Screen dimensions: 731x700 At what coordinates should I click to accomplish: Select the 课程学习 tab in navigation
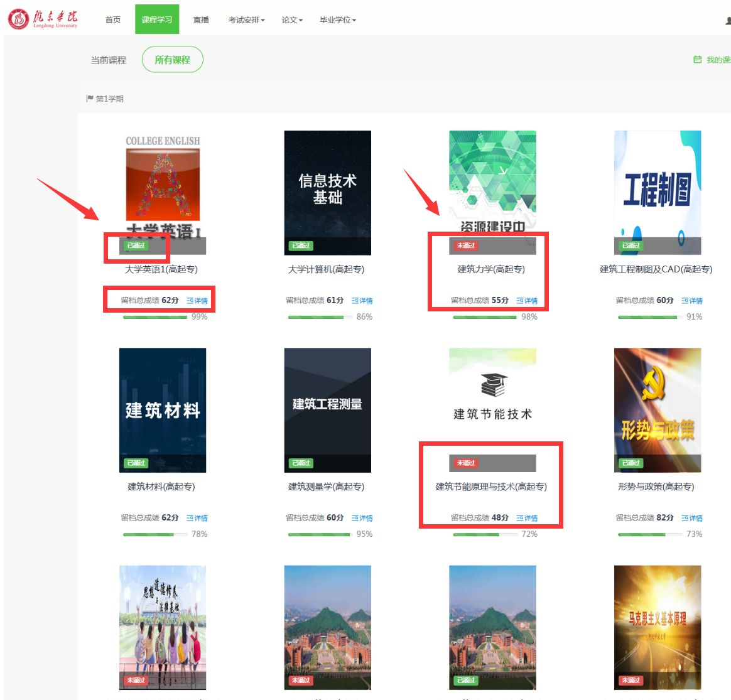tap(157, 19)
